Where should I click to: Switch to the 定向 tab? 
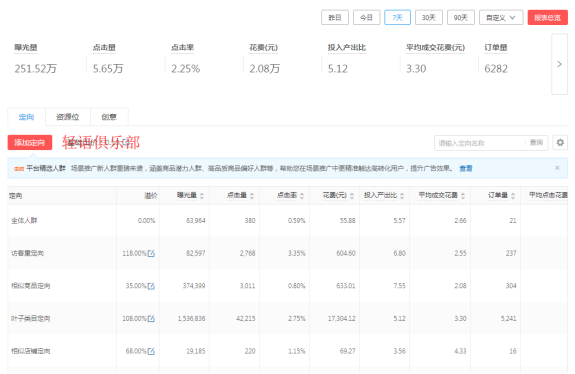click(26, 117)
